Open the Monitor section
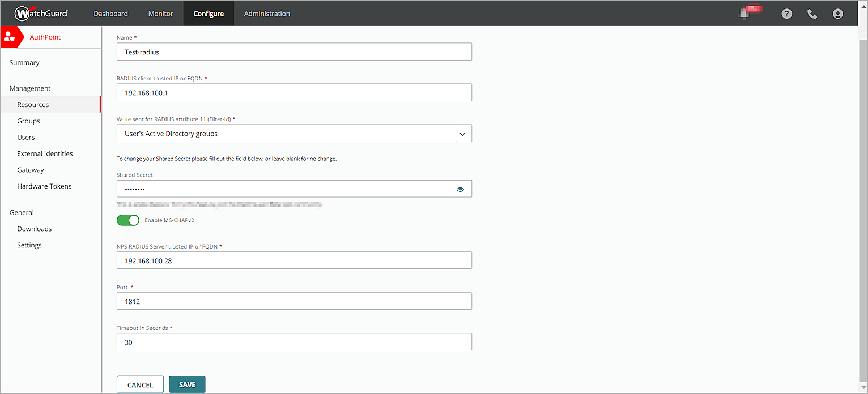Image resolution: width=868 pixels, height=394 pixels. [x=160, y=13]
